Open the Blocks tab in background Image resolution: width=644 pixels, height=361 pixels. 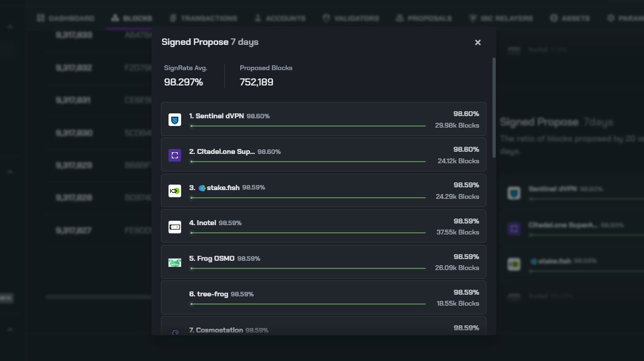[x=131, y=18]
